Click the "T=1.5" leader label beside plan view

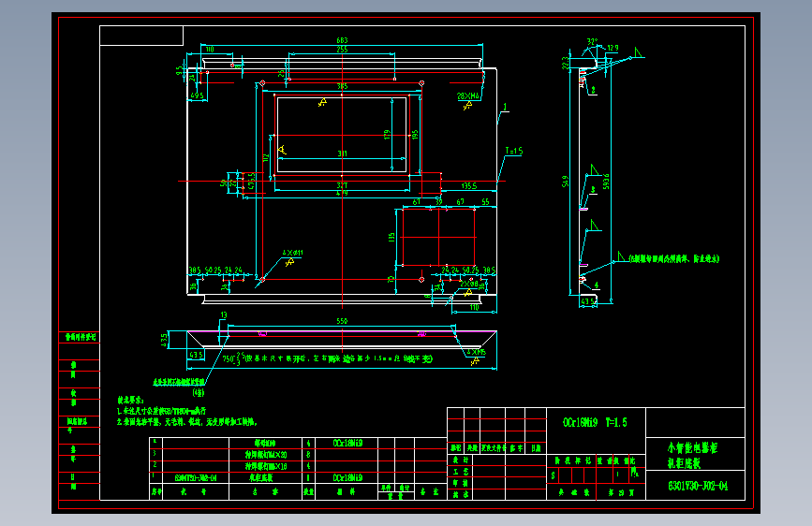pos(514,152)
